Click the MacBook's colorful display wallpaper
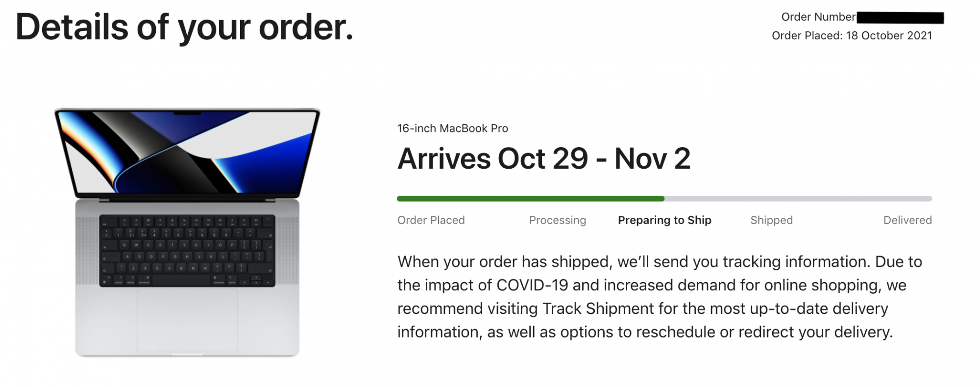Viewport: 980px width, 387px height. 187,152
